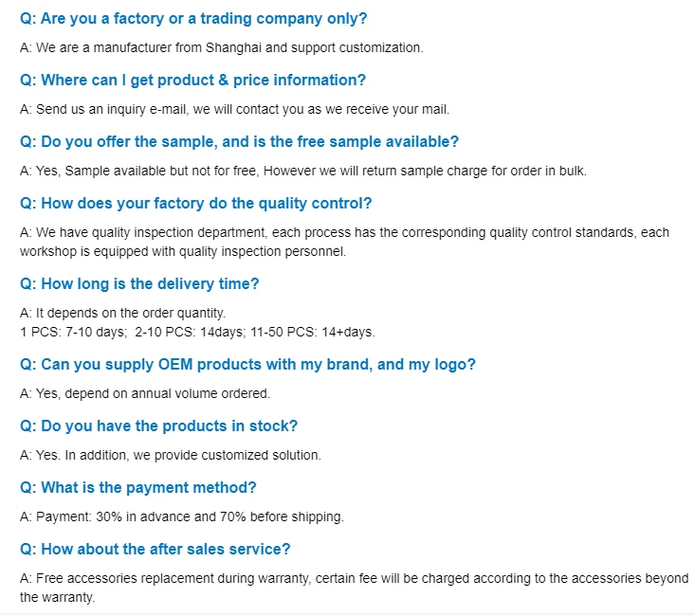Select the delivery time question heading

coord(139,284)
